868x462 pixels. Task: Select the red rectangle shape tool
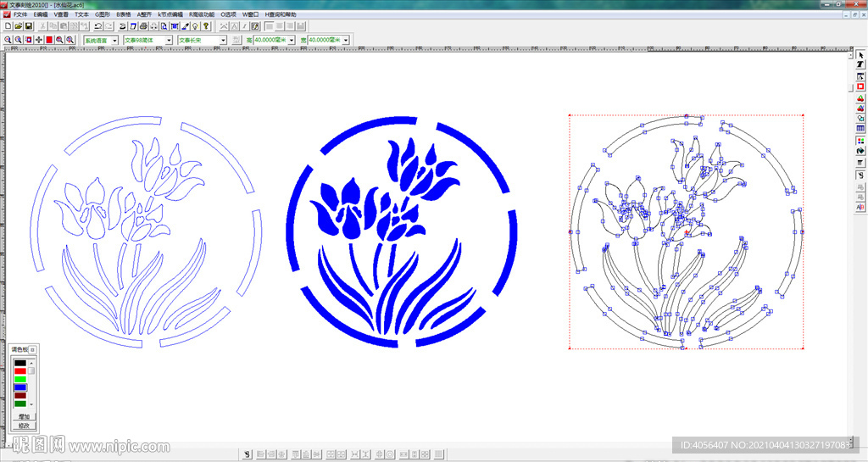860,86
